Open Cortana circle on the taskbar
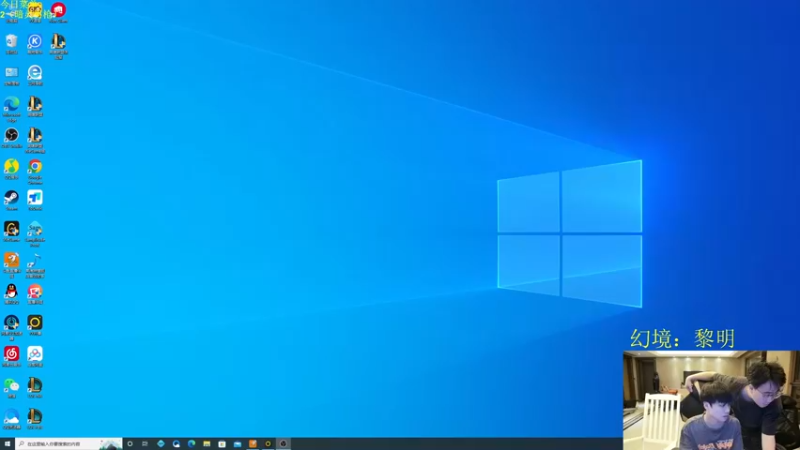Viewport: 800px width, 450px height. tap(130, 444)
